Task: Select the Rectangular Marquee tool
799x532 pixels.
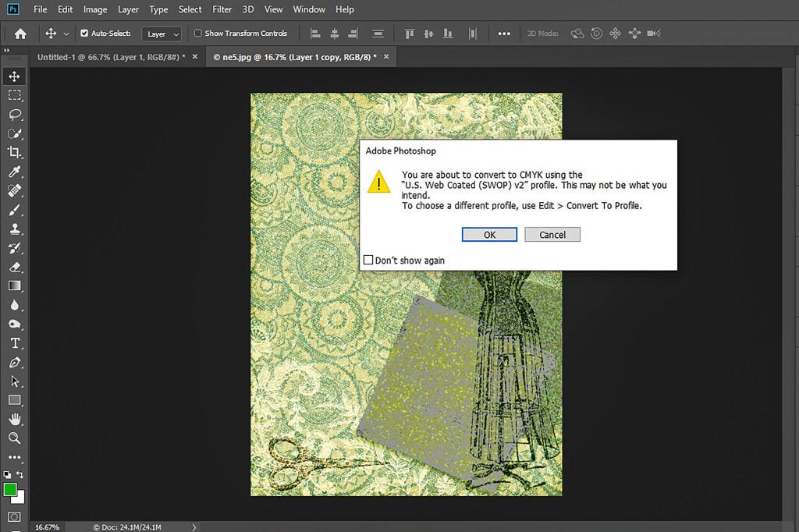Action: 14,95
